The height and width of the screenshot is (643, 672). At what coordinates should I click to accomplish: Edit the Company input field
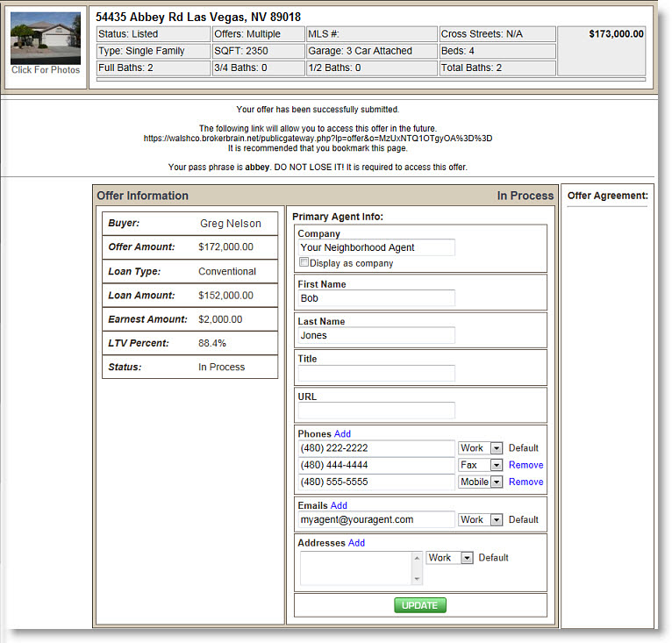coord(376,247)
